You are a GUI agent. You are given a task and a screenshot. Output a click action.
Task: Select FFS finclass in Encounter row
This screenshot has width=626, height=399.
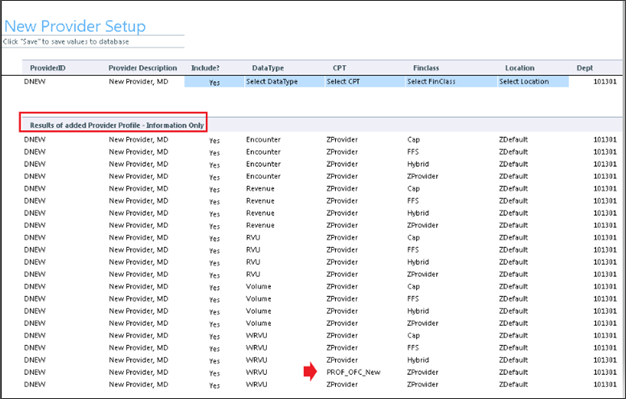point(413,152)
